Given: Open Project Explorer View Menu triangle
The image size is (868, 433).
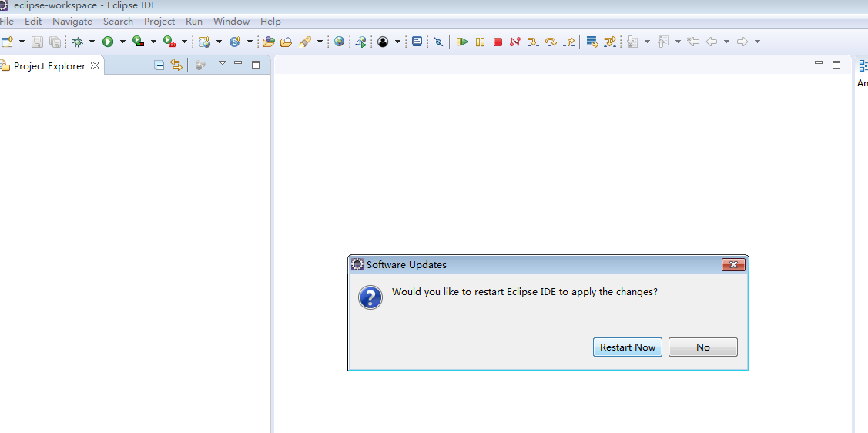Looking at the screenshot, I should (x=223, y=63).
